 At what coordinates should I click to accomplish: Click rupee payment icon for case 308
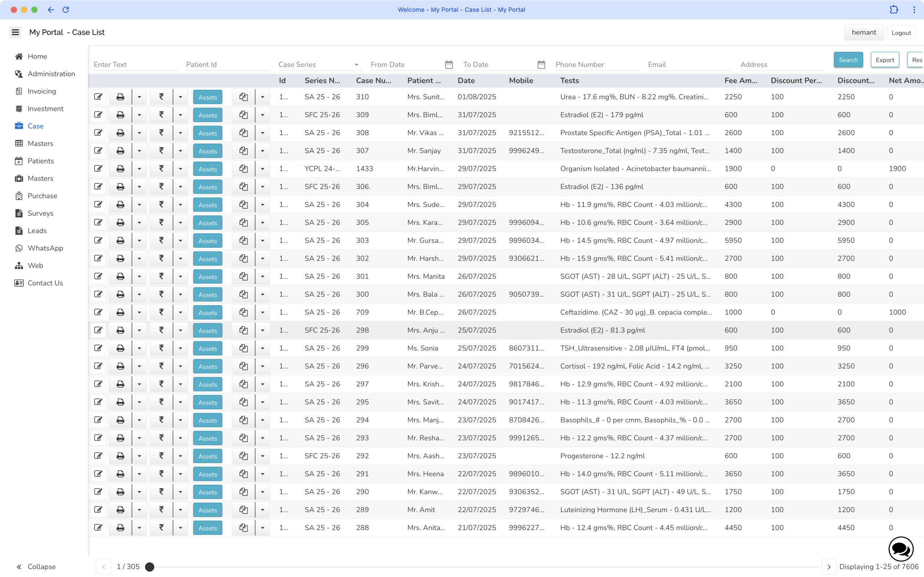point(161,133)
